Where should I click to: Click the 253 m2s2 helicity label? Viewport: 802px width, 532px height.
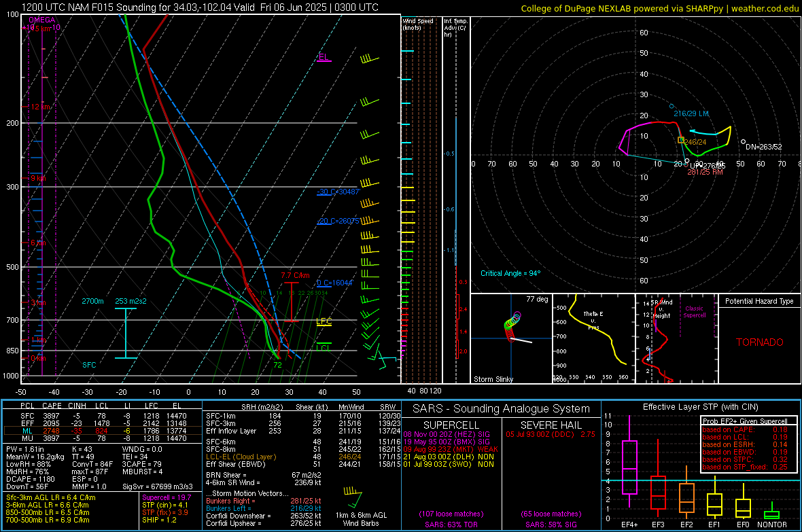130,301
